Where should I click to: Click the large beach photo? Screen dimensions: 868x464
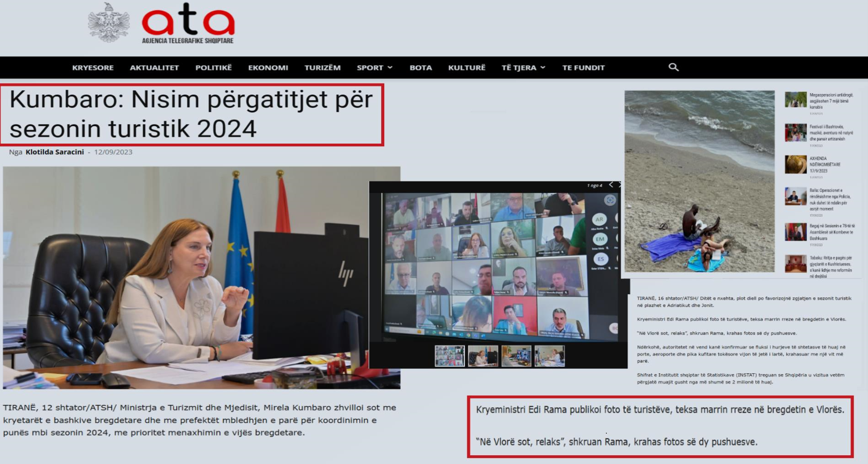[x=699, y=181]
